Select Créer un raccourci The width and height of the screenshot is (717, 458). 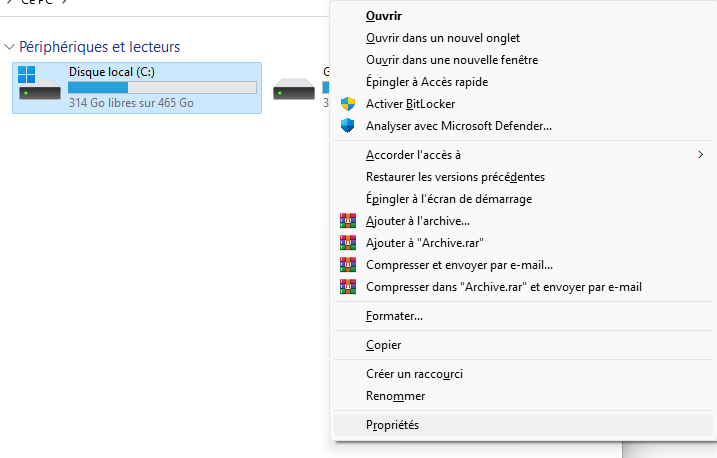tap(523, 374)
